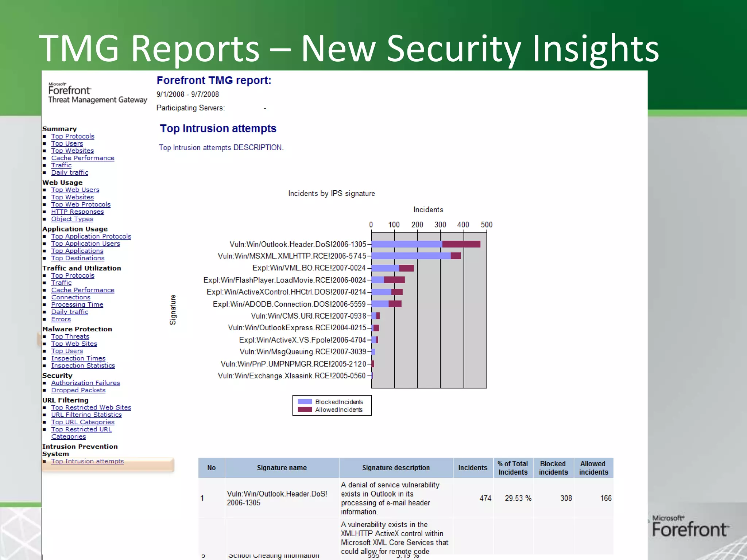Image resolution: width=747 pixels, height=560 pixels.
Task: Open the Object Types link
Action: [72, 219]
